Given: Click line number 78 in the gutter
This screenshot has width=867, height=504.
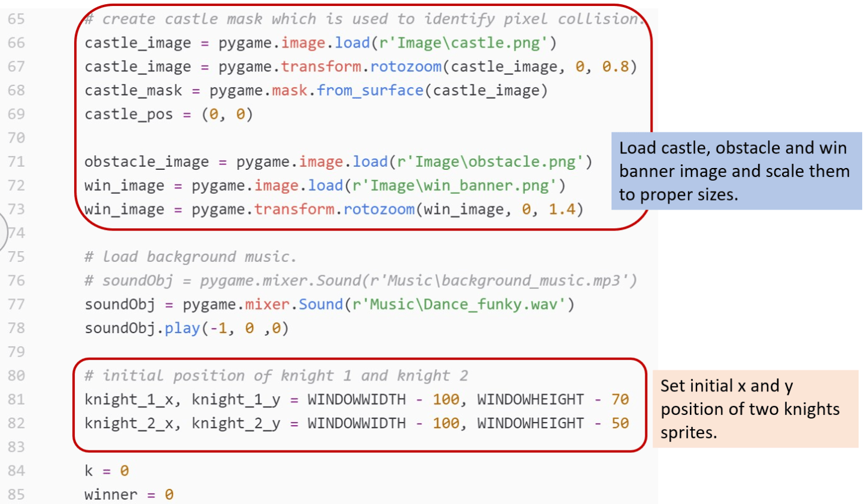Looking at the screenshot, I should coord(16,328).
